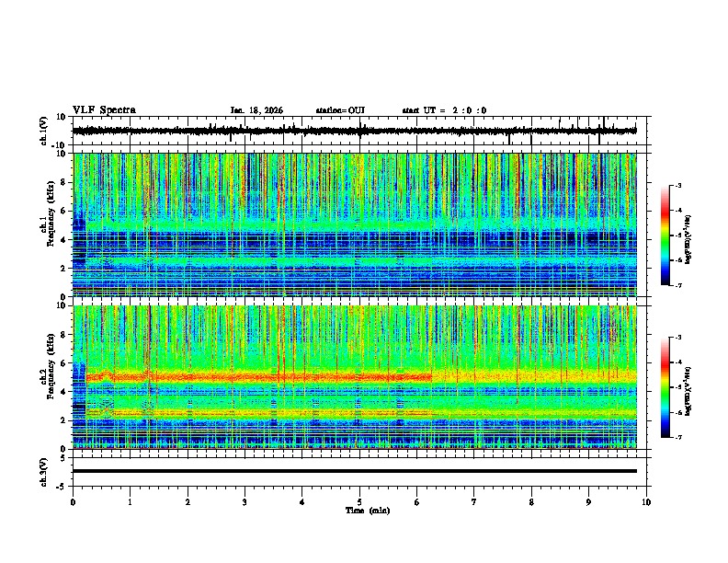
Task: Click the ch.1 colorbar log(PSD) label
Action: (x=688, y=240)
